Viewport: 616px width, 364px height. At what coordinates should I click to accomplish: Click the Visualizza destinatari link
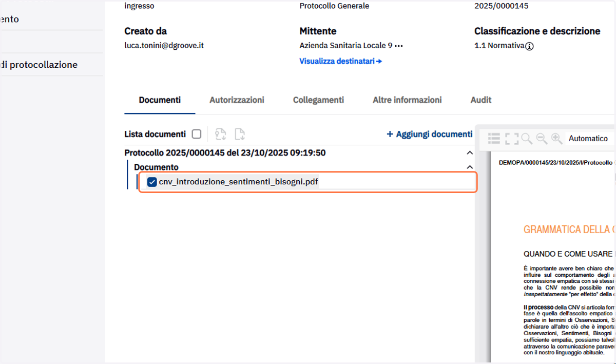pos(341,61)
